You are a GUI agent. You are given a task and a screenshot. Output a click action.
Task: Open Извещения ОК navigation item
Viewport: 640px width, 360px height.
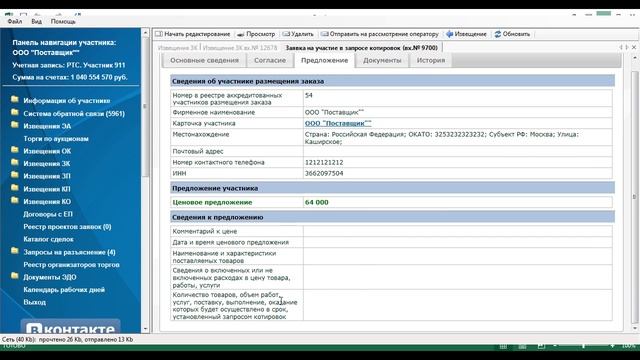47,151
